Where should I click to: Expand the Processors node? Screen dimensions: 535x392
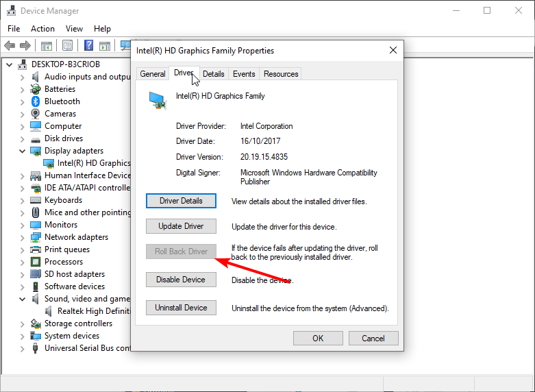tap(22, 262)
